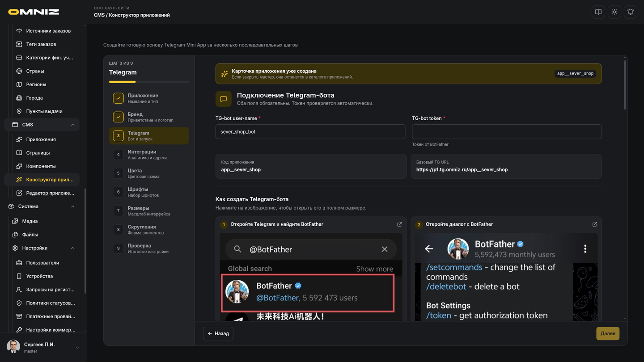Click the Запросы на регист... icon
644x362 pixels.
[19, 290]
